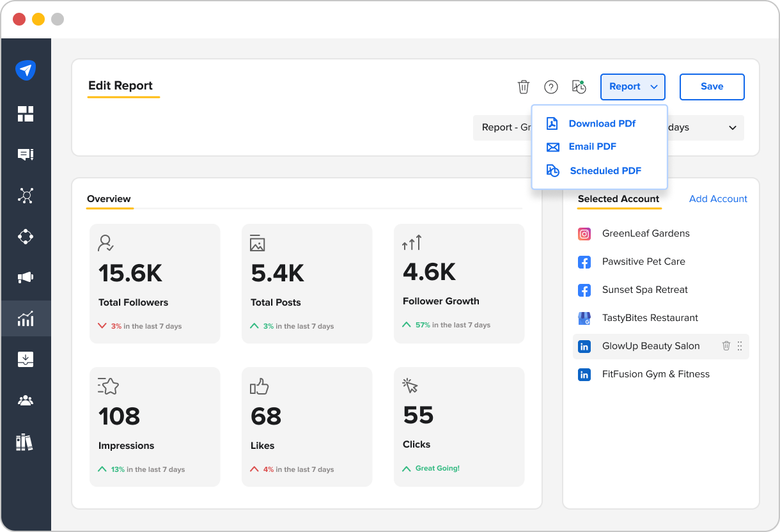Select the analytics chart icon in the sidebar
The height and width of the screenshot is (532, 780).
click(26, 318)
